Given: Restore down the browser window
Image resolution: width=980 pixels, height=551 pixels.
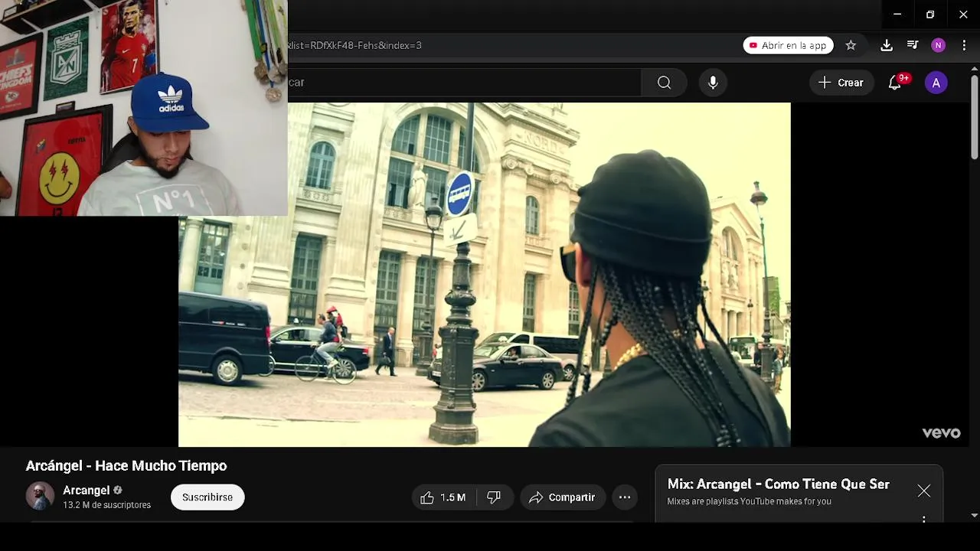Looking at the screenshot, I should click(930, 14).
